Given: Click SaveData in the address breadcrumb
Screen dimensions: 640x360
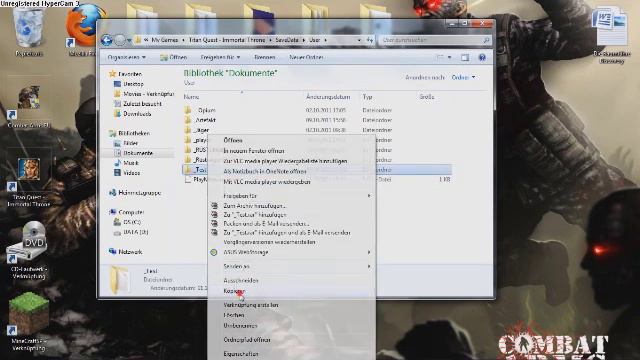Looking at the screenshot, I should point(287,40).
